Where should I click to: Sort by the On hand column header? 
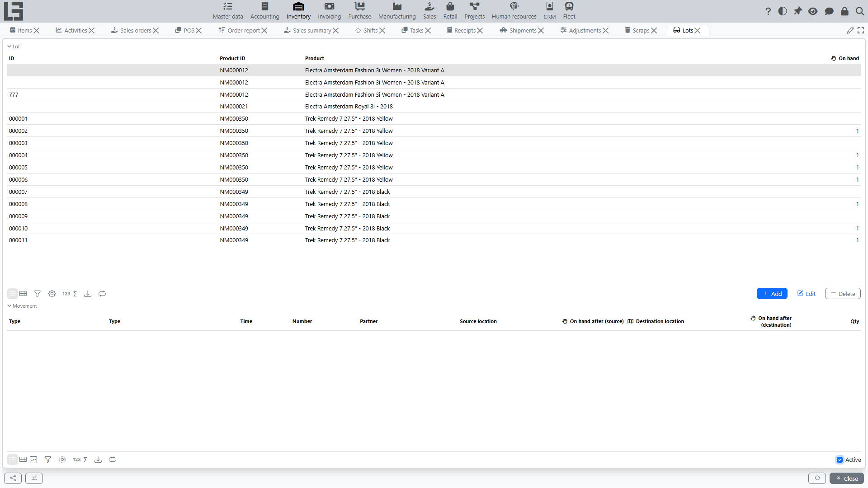[x=845, y=58]
